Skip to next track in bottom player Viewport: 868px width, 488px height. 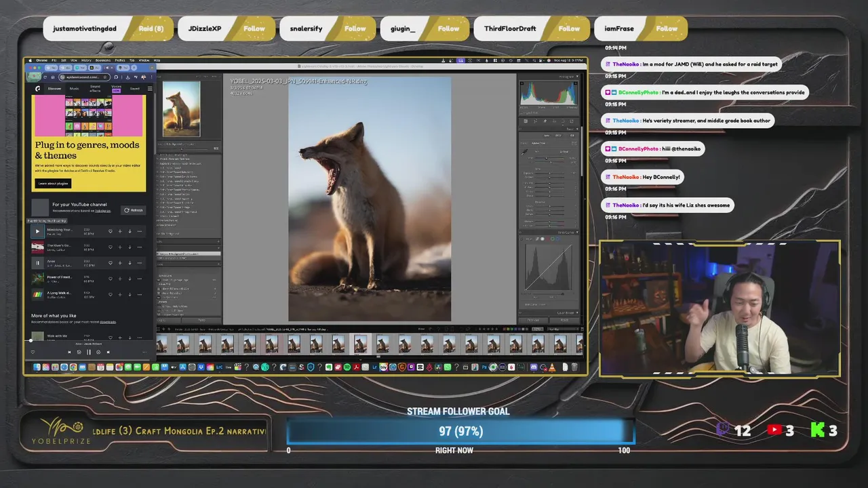tap(108, 352)
